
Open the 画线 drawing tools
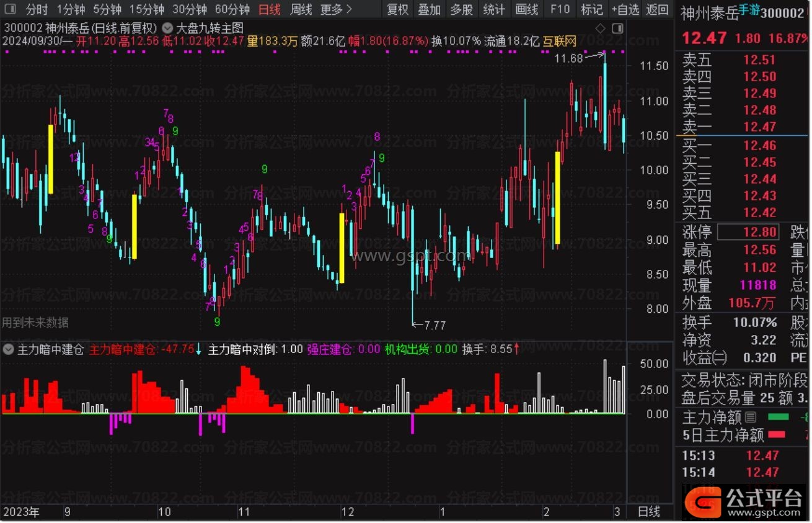[x=527, y=9]
